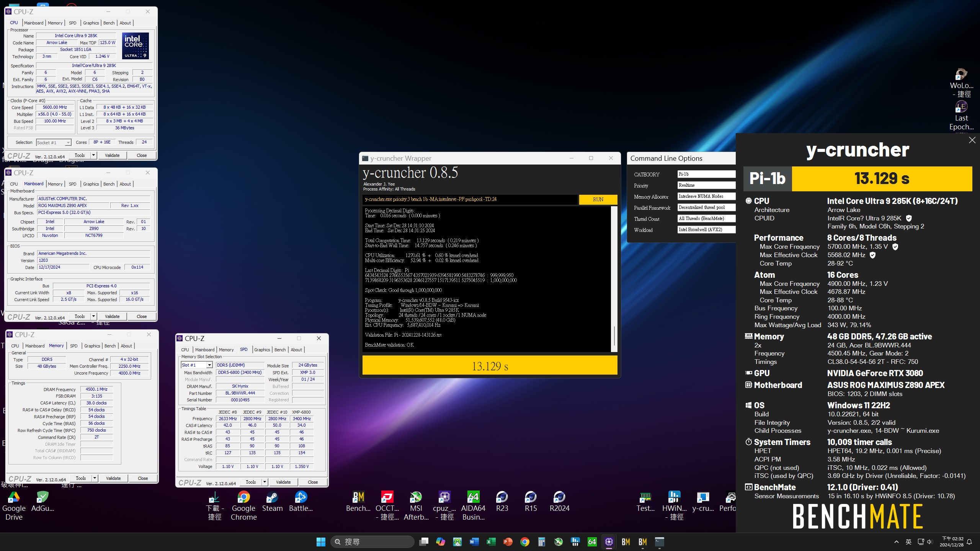980x551 pixels.
Task: Open the CATEGORY Pi-1b combo box
Action: point(706,174)
